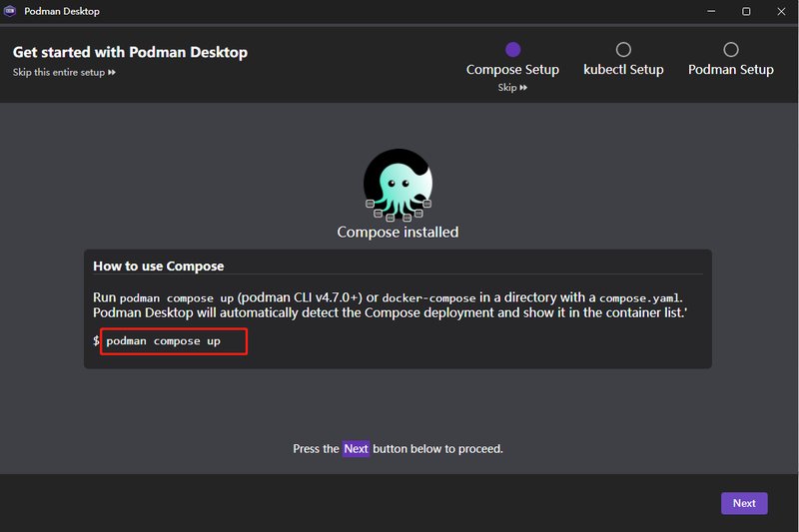Image resolution: width=799 pixels, height=532 pixels.
Task: Click the 'compose.yaml' inline code text
Action: point(639,297)
